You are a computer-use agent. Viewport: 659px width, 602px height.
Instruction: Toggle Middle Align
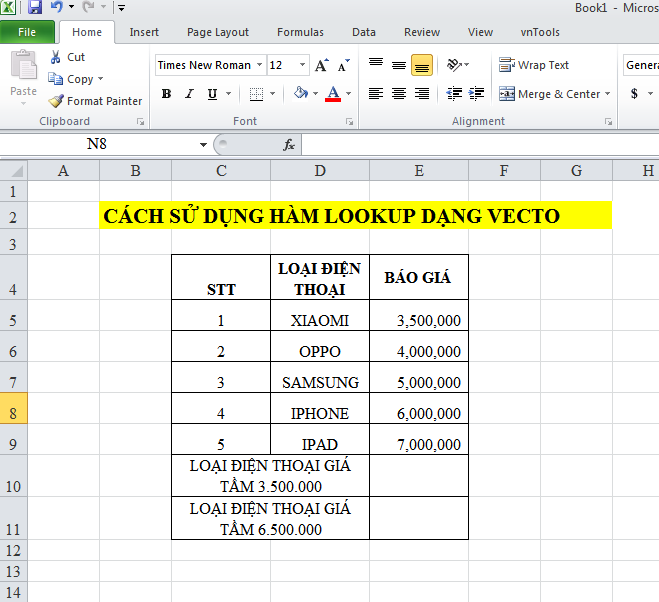[x=399, y=65]
